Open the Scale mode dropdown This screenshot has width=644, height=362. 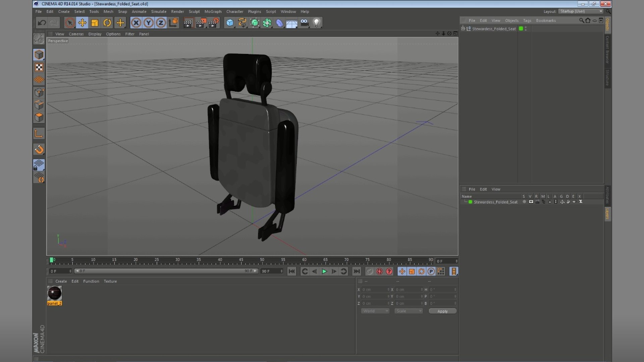[409, 311]
